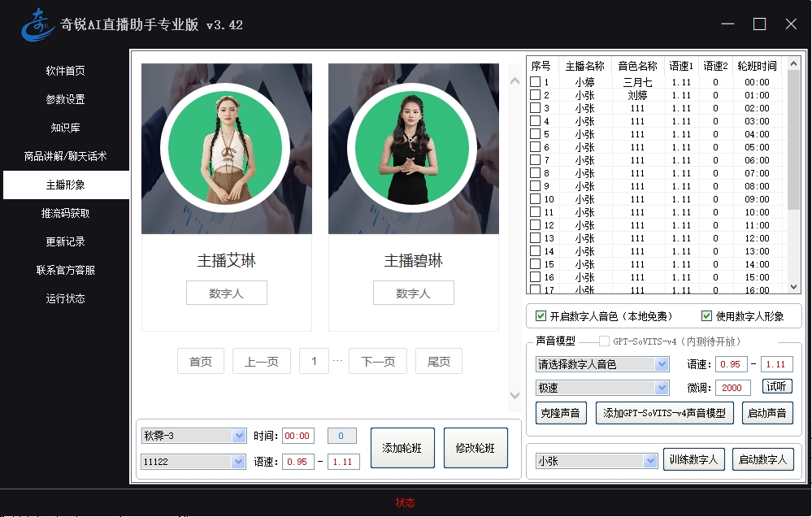This screenshot has height=517, width=812.
Task: Switch to 知识库 sidebar page
Action: pyautogui.click(x=65, y=128)
